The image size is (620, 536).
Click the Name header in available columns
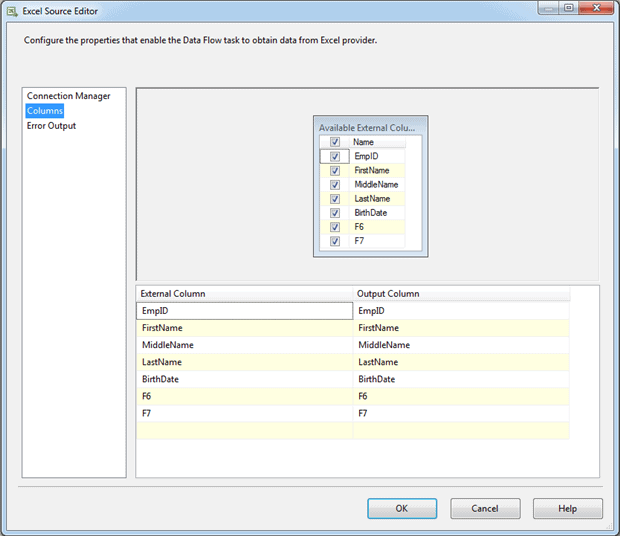click(377, 142)
